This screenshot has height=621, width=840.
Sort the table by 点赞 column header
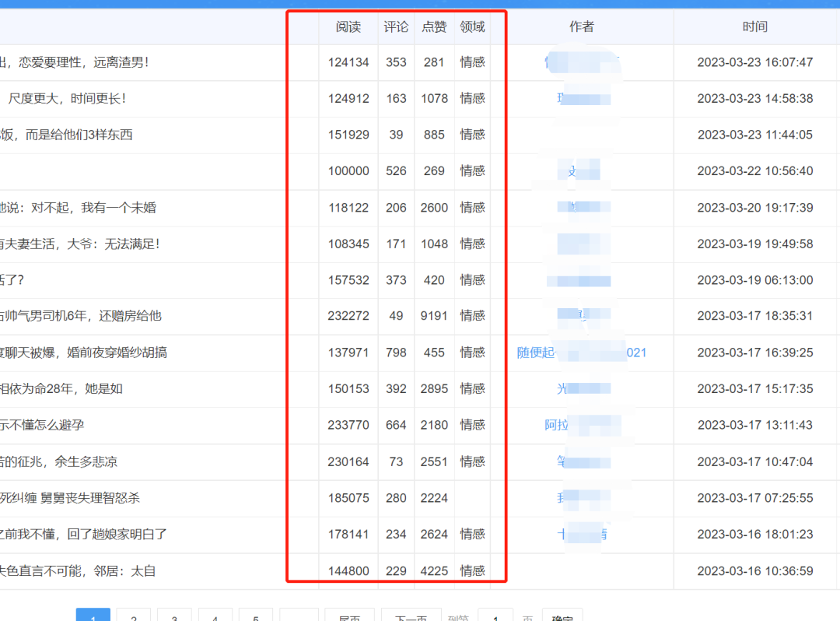(x=433, y=26)
